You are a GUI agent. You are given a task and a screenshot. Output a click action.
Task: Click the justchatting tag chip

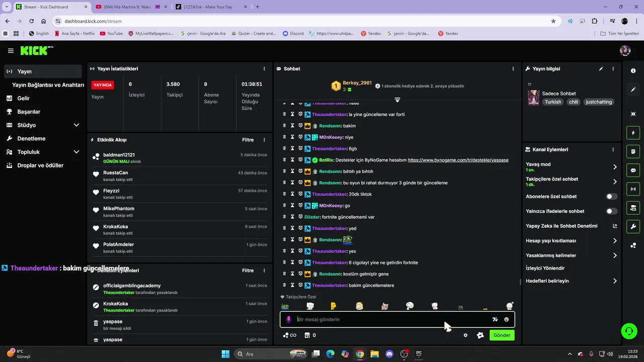click(x=599, y=102)
